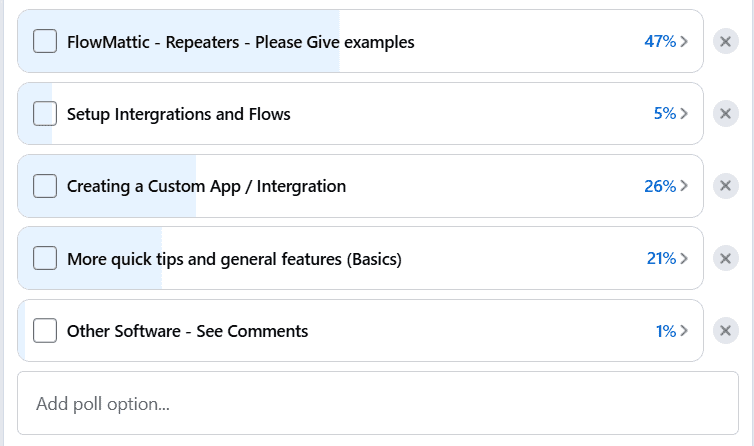Viewport: 754px width, 446px height.
Task: View the 47% voters link
Action: [x=660, y=41]
